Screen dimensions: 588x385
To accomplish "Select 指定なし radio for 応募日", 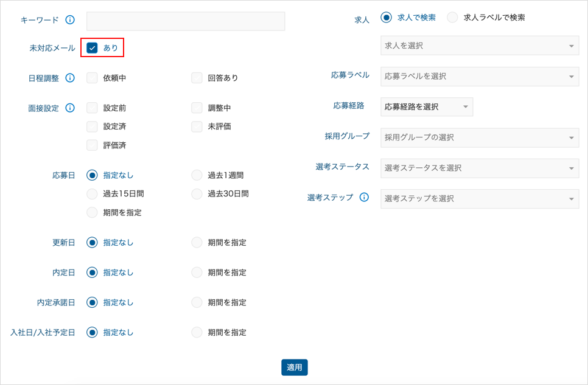I will point(92,175).
